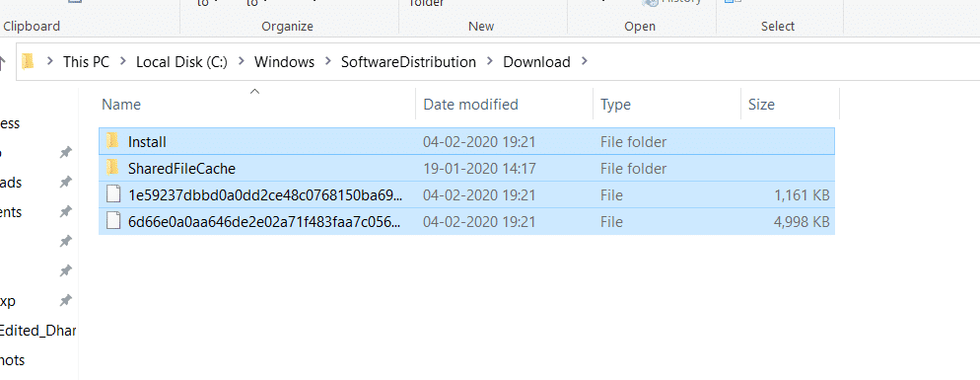Open dropdown chevron after SoftwareDistribution

[x=490, y=62]
